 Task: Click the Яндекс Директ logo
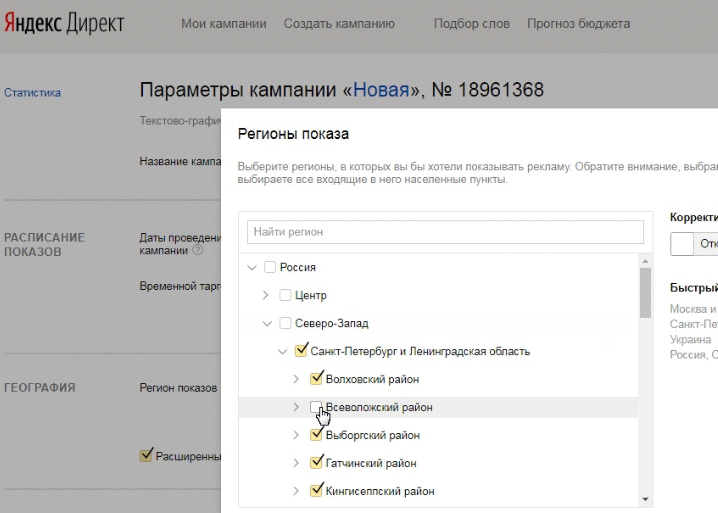point(63,24)
